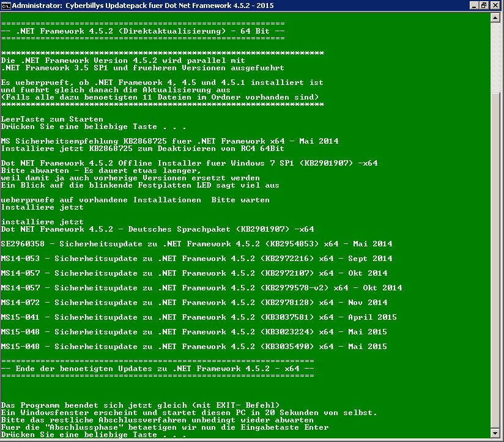Click the scrollbar up arrow
The width and height of the screenshot is (504, 442).
pos(495,18)
